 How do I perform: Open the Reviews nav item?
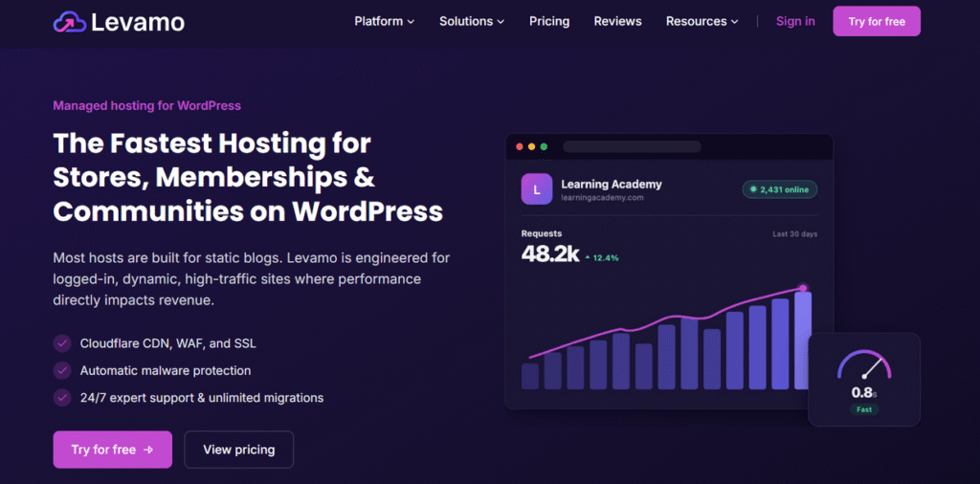pos(617,21)
